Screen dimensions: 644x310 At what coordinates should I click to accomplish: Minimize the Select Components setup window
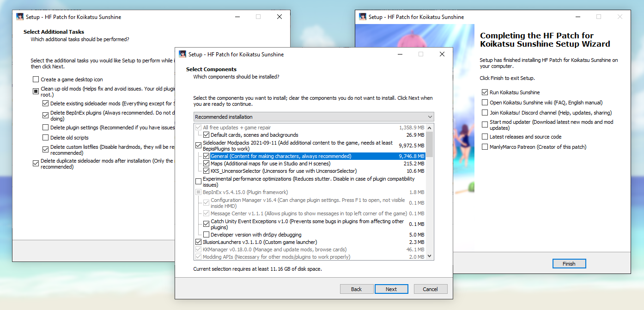pos(400,54)
